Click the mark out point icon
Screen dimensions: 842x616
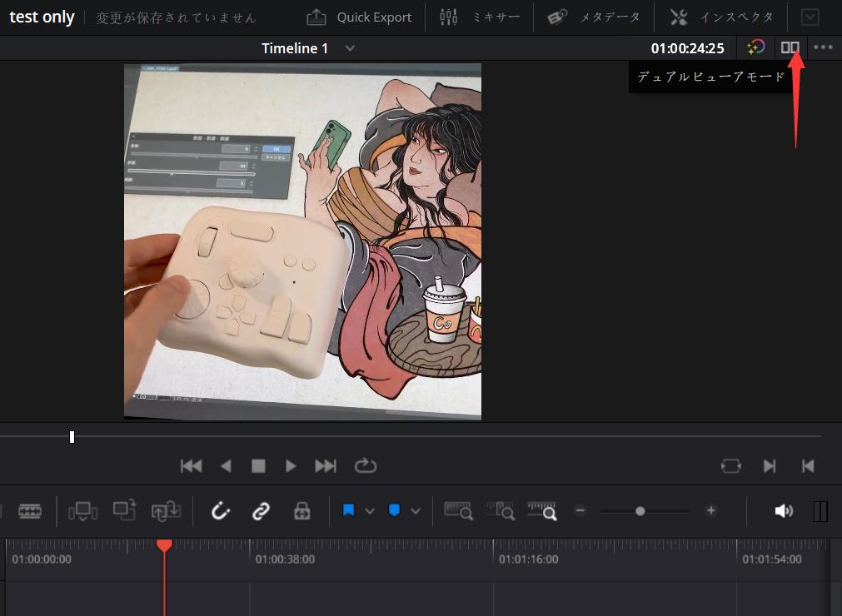(x=808, y=466)
